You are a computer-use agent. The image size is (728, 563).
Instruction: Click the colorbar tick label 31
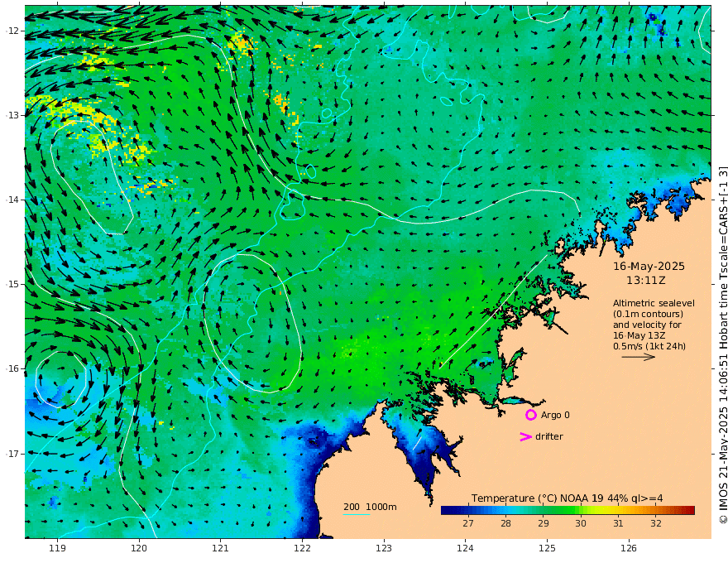(x=618, y=523)
